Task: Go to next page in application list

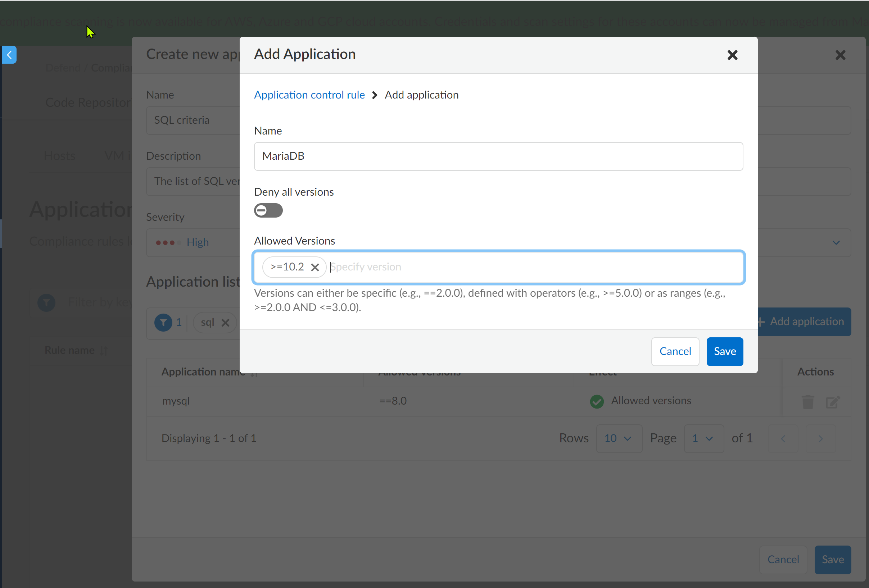Action: [x=820, y=438]
